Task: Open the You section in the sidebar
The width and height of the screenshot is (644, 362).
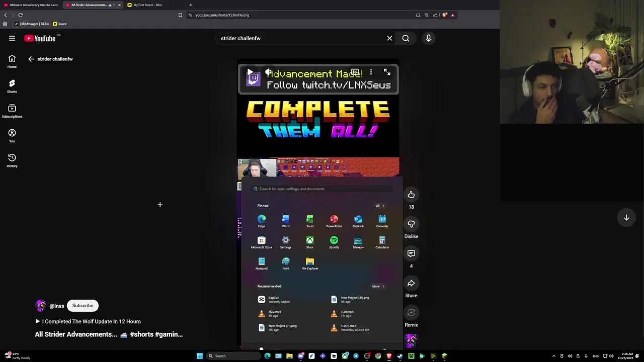Action: (x=12, y=136)
